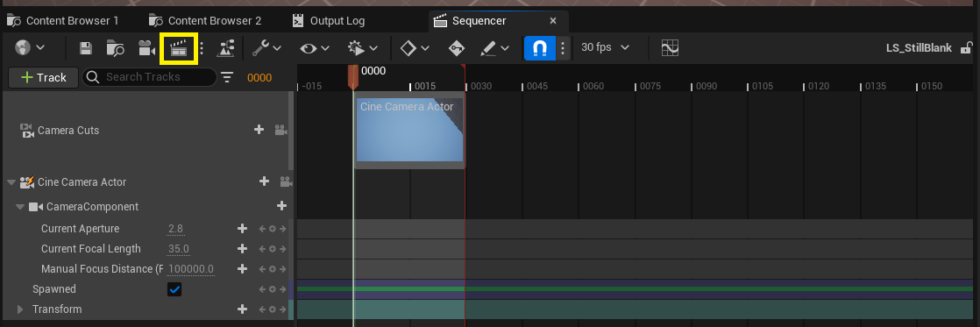
Task: Open the Playback Options dropdown
Action: click(363, 48)
